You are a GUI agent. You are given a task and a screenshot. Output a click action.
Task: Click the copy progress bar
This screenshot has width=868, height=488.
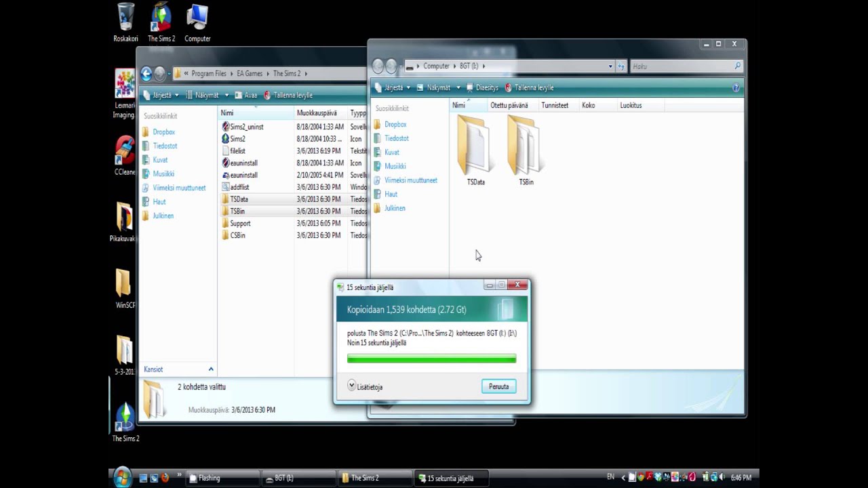(x=431, y=359)
